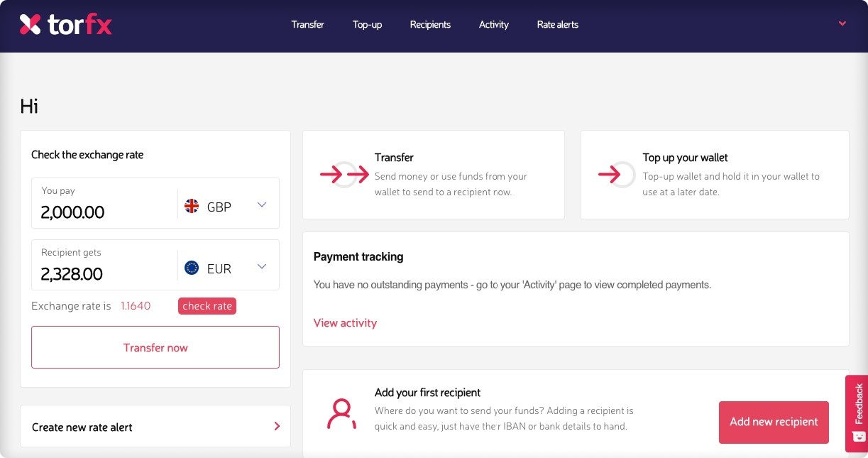Click the Transfer double-arrow icon
Screen dimensions: 868x458
[x=344, y=175]
